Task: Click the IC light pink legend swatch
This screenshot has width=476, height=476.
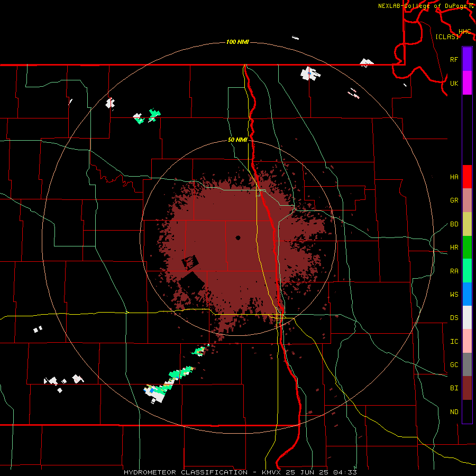Action: [x=467, y=341]
